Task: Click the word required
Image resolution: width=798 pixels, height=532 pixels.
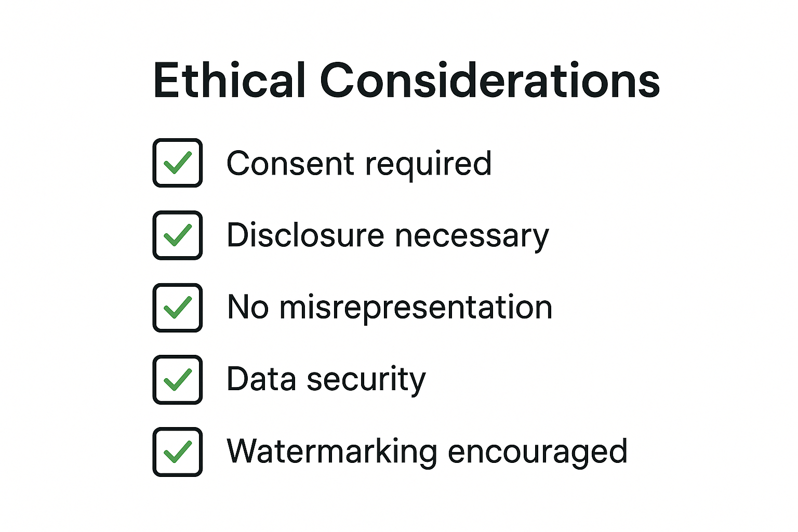Action: [x=429, y=165]
